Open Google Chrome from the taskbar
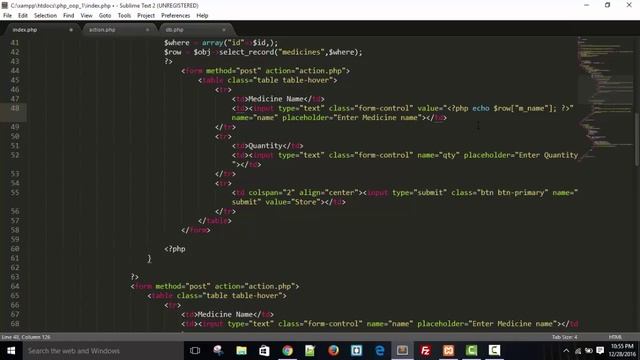 click(x=287, y=351)
